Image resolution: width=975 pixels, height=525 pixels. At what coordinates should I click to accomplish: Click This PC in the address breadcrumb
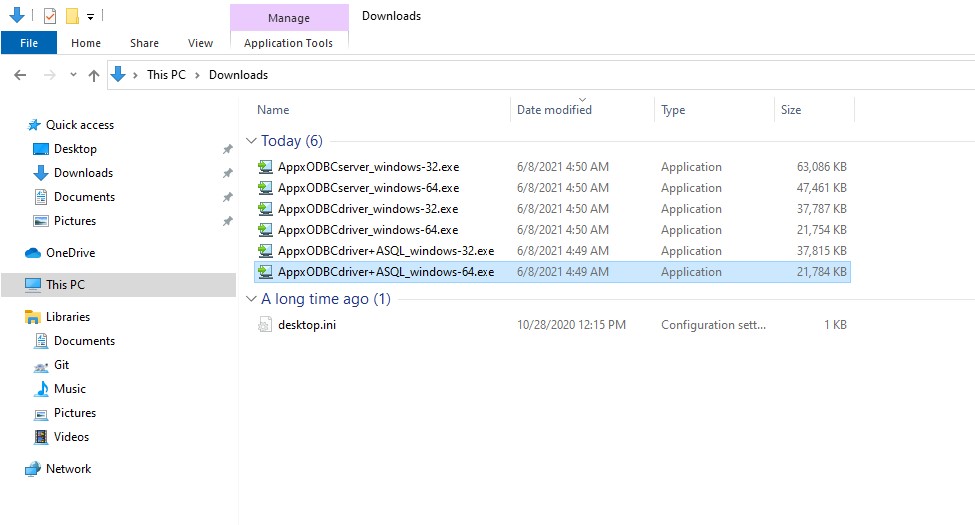point(166,75)
